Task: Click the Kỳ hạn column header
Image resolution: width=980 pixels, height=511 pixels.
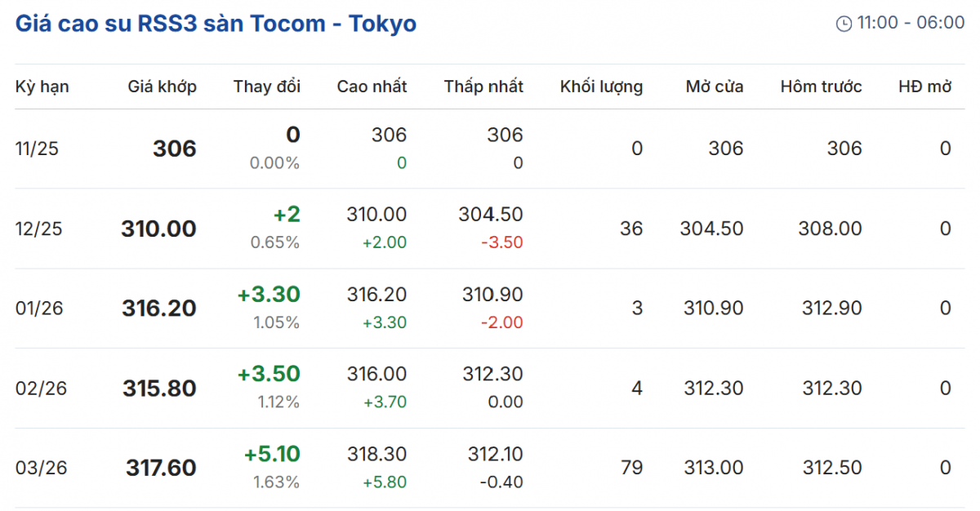Action: tap(42, 87)
